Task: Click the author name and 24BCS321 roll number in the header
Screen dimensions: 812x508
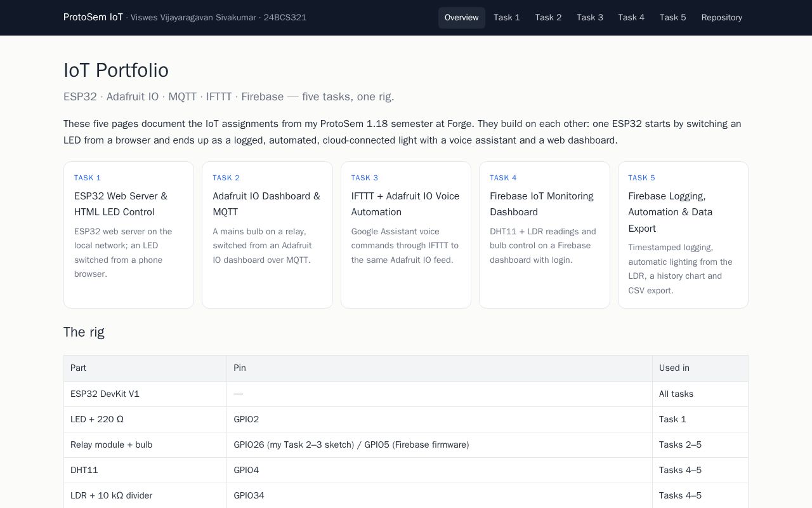Action: click(x=216, y=18)
